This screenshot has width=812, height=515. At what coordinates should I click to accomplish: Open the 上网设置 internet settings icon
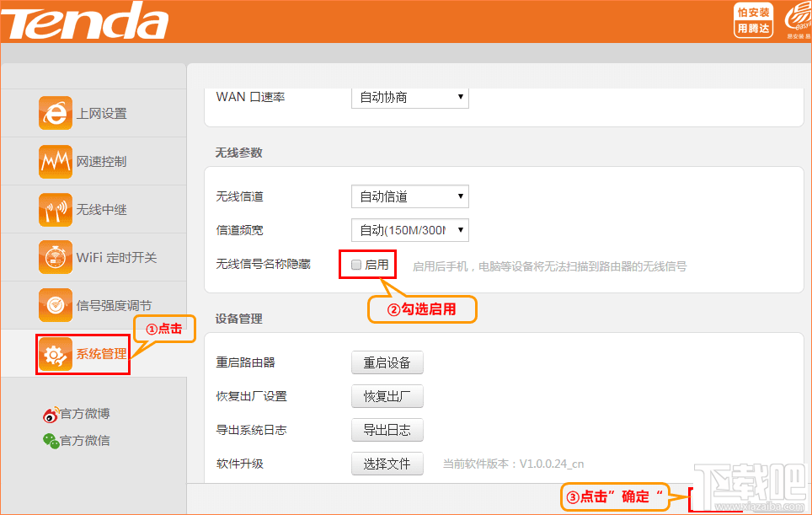(x=54, y=112)
